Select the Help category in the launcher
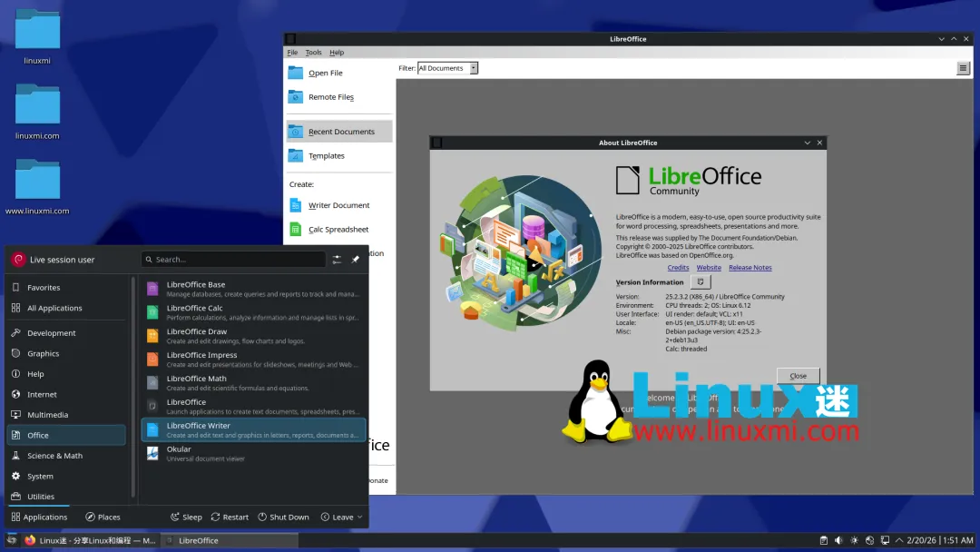The width and height of the screenshot is (980, 552). click(66, 374)
